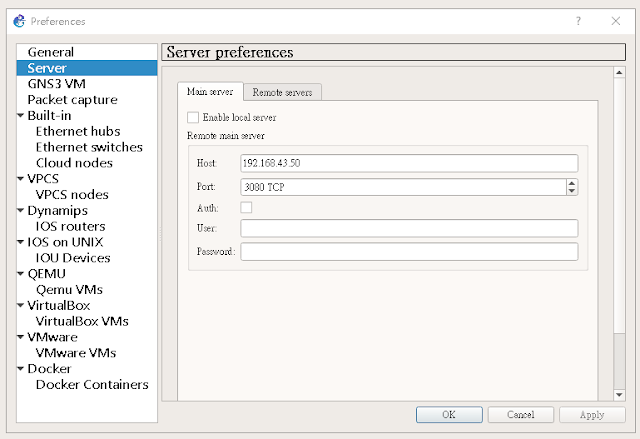Select the Main server tab

(x=210, y=91)
